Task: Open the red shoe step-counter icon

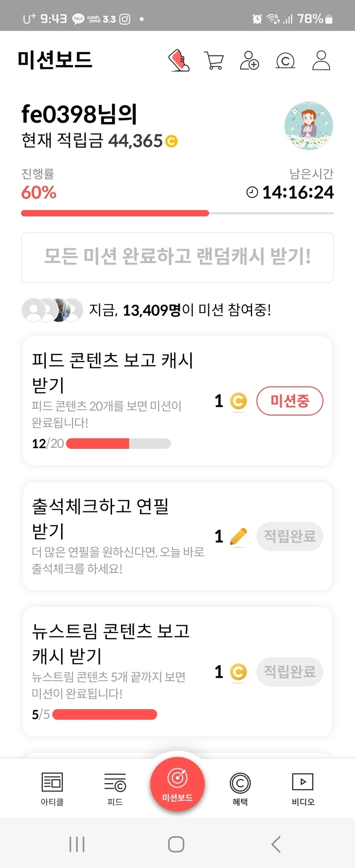Action: pos(179,60)
